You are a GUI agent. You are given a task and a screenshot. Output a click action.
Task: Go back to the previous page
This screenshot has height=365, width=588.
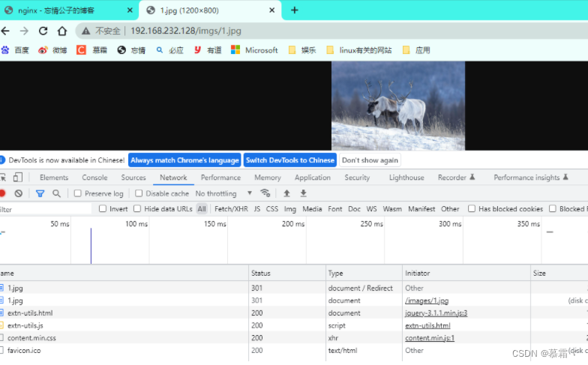point(5,31)
